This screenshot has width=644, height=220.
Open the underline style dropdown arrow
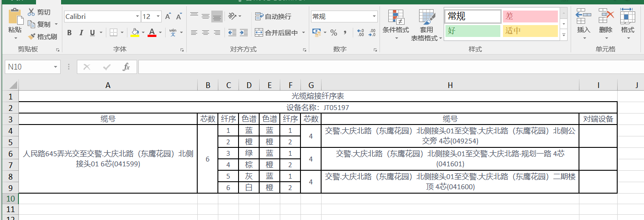click(101, 33)
